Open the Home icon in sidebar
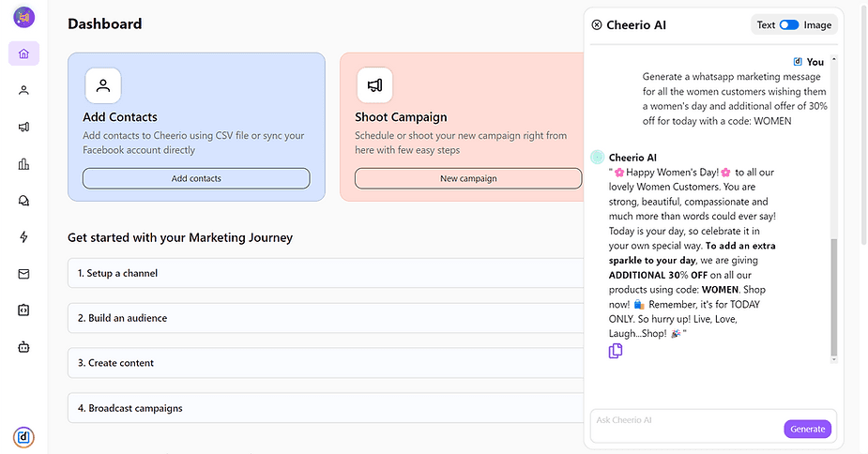The width and height of the screenshot is (868, 454). click(x=23, y=53)
